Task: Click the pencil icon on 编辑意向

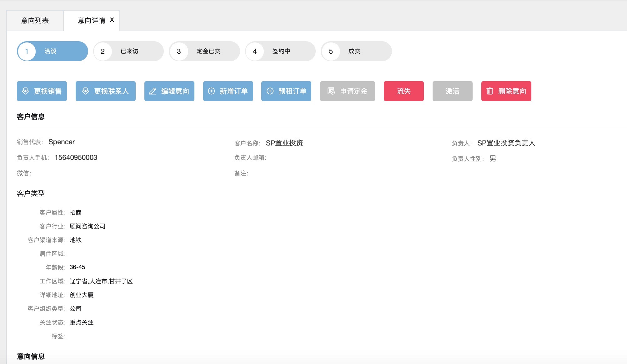Action: tap(153, 91)
